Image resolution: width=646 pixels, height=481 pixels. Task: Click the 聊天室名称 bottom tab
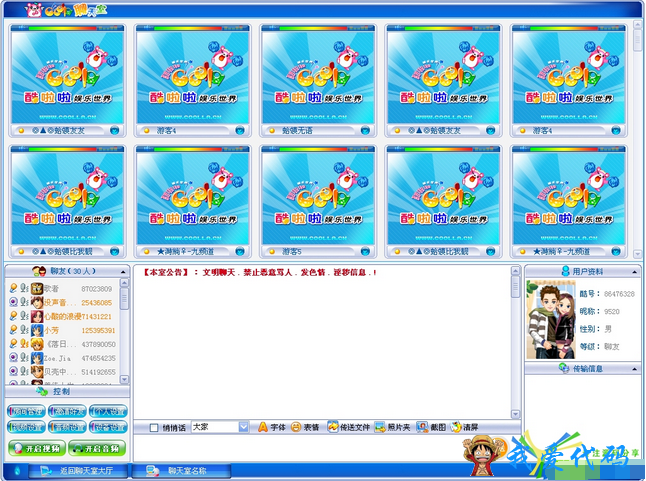[181, 470]
